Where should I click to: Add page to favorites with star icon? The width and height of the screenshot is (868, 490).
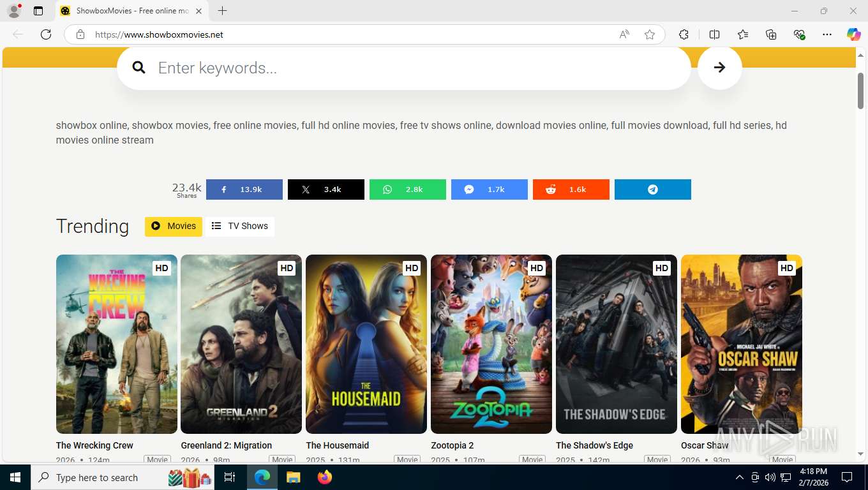[x=650, y=34]
